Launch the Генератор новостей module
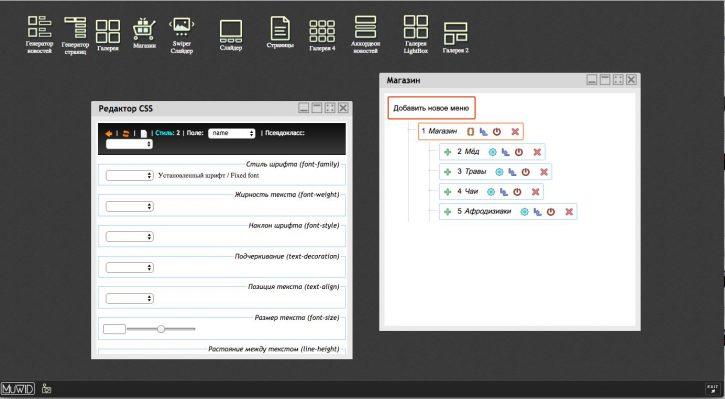The height and width of the screenshot is (399, 725). point(39,35)
